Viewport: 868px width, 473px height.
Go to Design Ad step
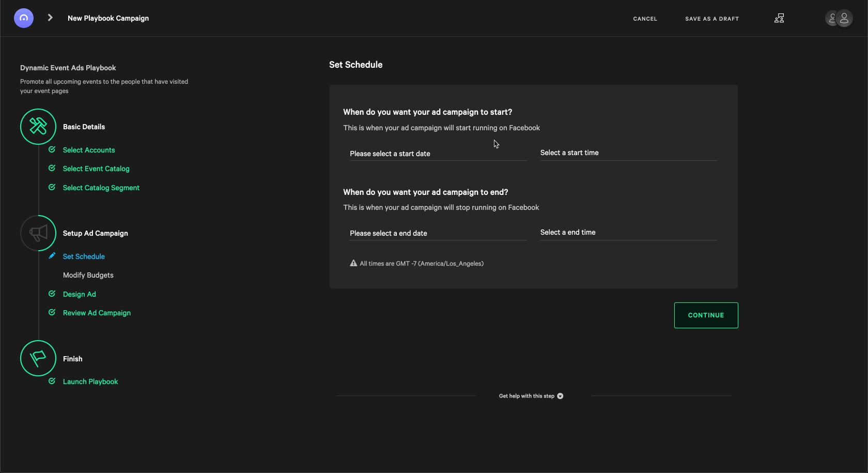[80, 294]
